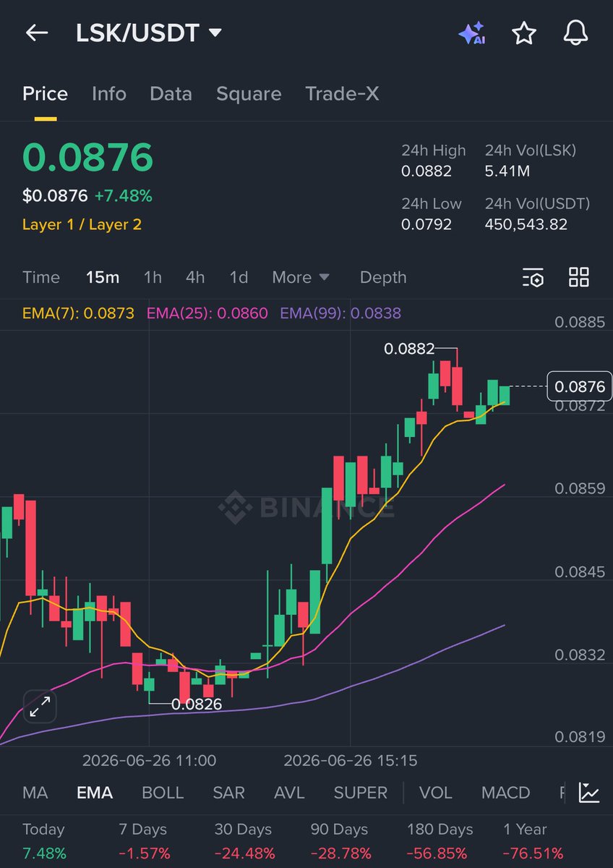Enable the BOLL indicator

(163, 793)
